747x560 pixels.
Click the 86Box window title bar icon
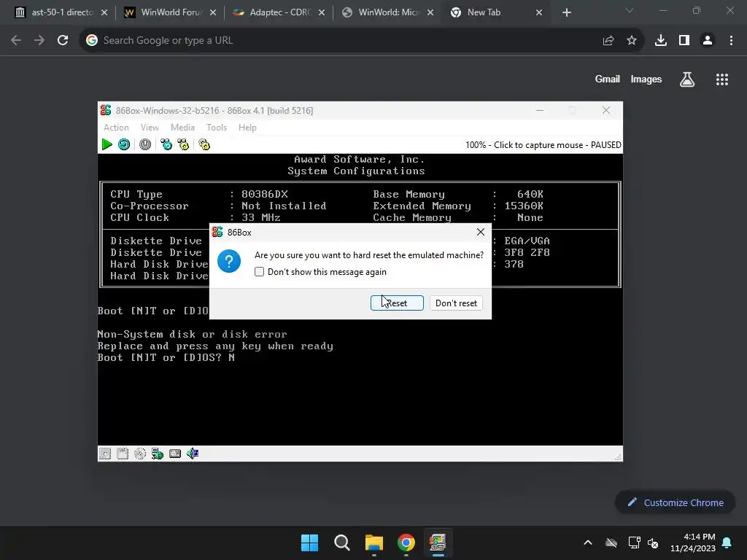(x=106, y=110)
